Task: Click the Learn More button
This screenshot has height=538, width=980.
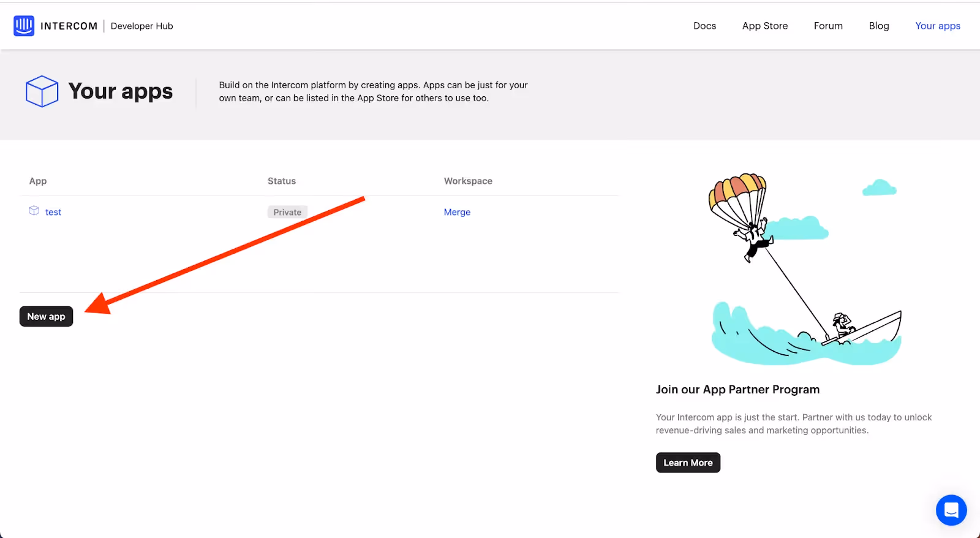Action: point(688,463)
